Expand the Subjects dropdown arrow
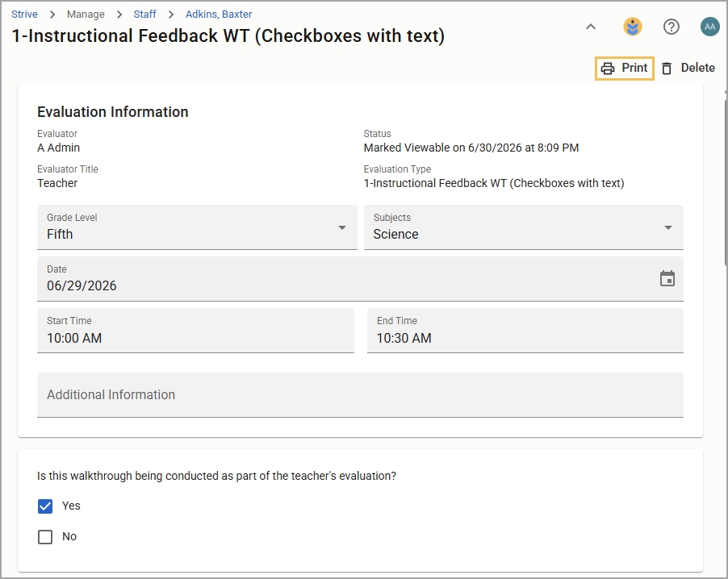The height and width of the screenshot is (579, 728). [x=668, y=227]
